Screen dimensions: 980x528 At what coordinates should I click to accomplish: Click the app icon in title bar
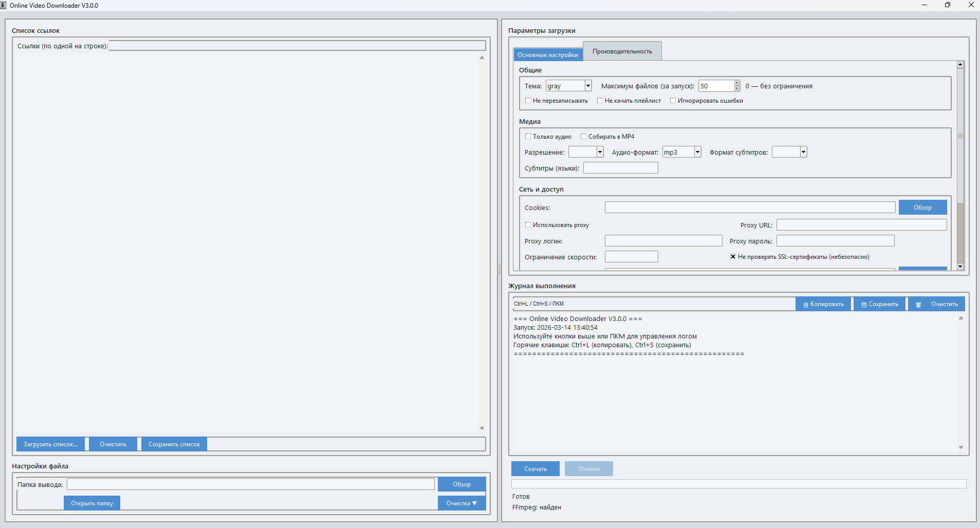coord(4,5)
